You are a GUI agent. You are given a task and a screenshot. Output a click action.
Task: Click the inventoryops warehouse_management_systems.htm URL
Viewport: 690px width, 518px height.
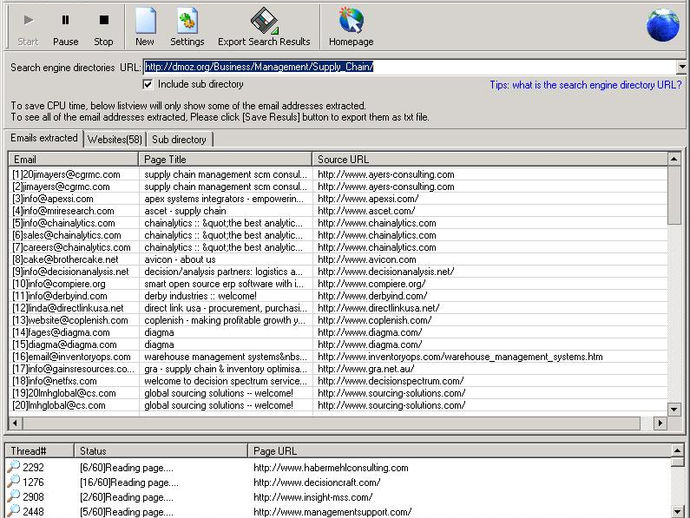[460, 356]
